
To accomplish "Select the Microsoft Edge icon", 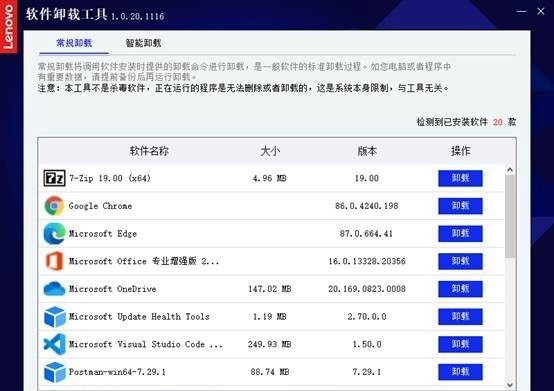I will pyautogui.click(x=54, y=233).
